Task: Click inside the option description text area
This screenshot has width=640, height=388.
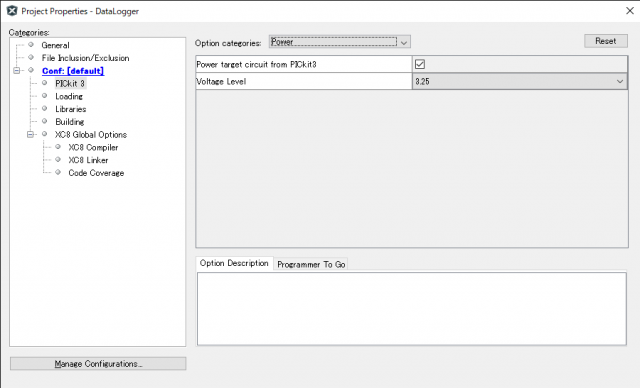Action: 411,309
